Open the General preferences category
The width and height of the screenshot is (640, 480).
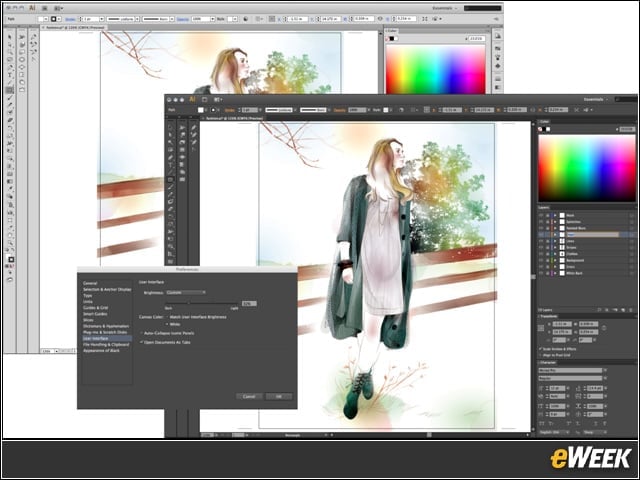[x=90, y=283]
